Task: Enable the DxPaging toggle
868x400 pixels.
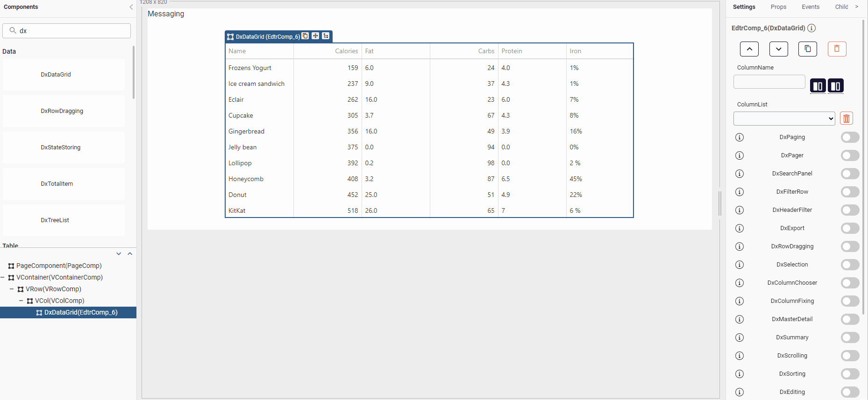Action: [x=850, y=137]
